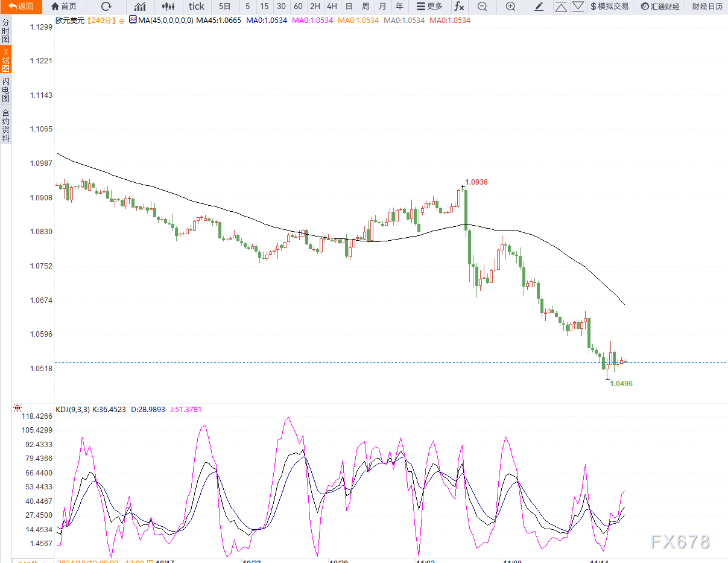The width and height of the screenshot is (728, 563).
Task: Open 模拟交易 simulated trading
Action: [x=609, y=7]
